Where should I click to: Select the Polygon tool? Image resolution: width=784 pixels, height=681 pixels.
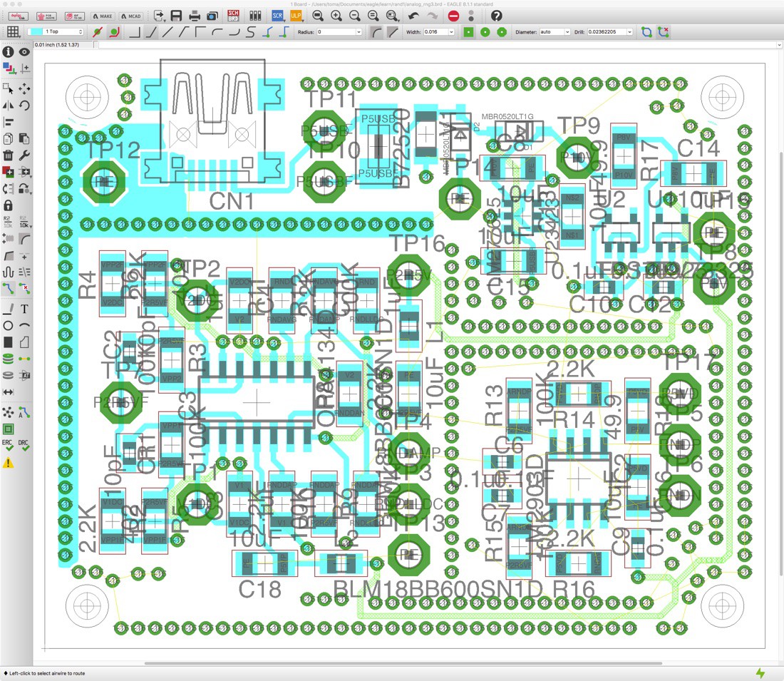[24, 342]
